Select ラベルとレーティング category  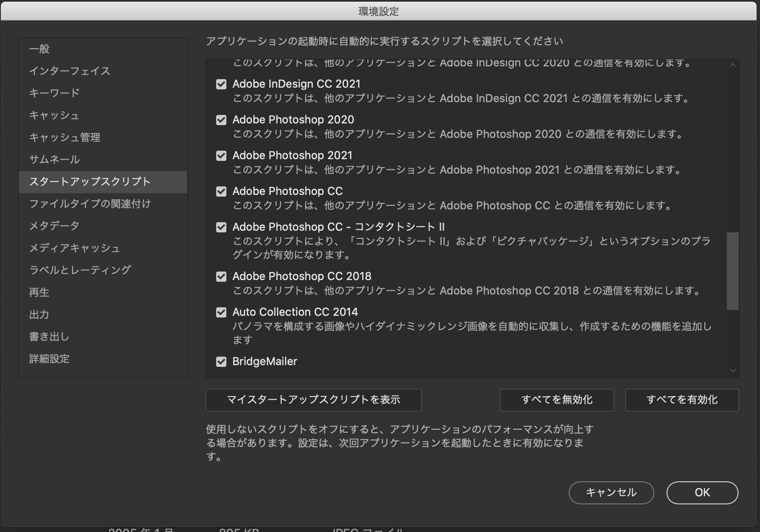point(103,270)
